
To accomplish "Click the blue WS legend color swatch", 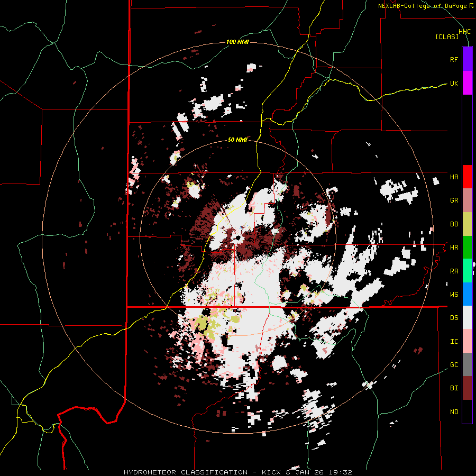I will (467, 294).
